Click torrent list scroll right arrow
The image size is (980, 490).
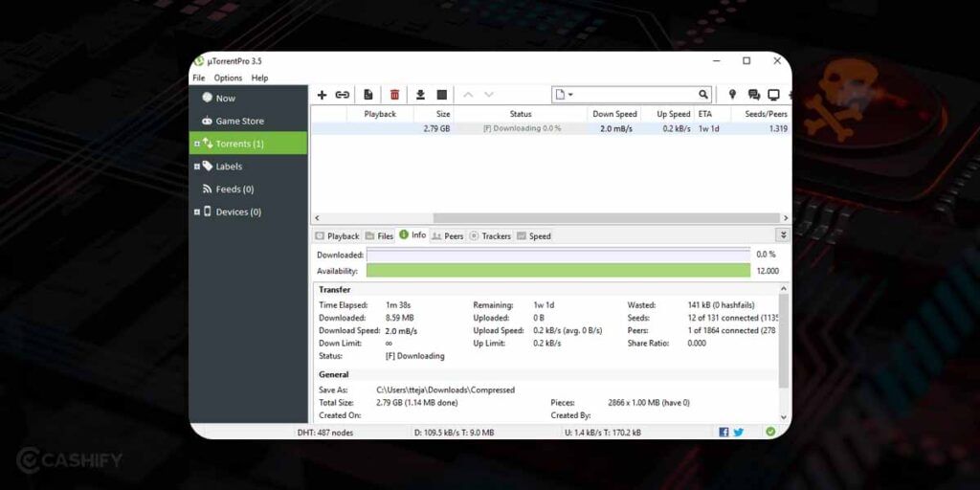point(785,218)
